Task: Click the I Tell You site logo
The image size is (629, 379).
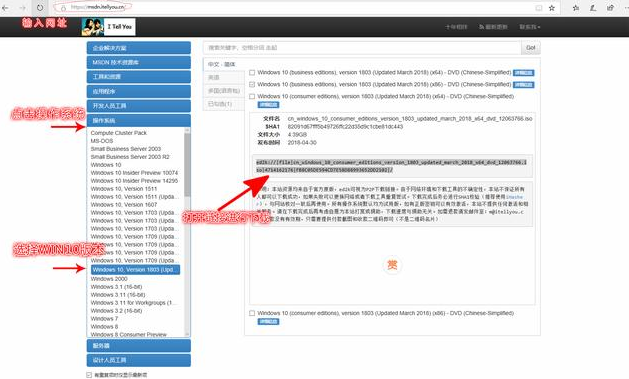Action: coord(108,27)
